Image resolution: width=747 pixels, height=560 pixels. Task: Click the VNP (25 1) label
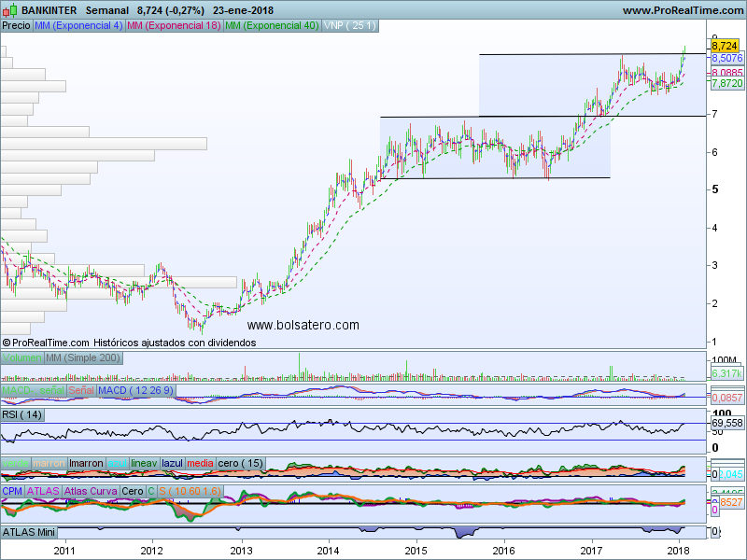pos(350,25)
